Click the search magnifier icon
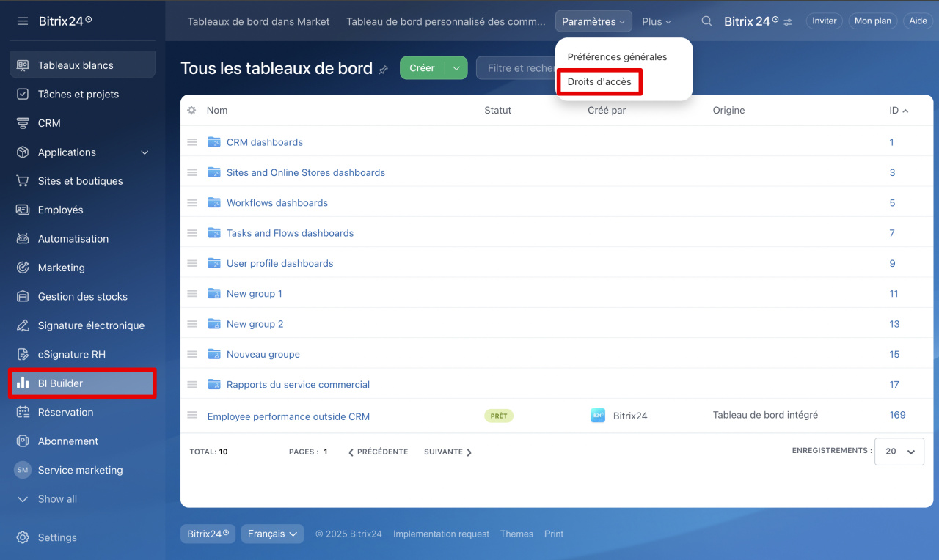The width and height of the screenshot is (939, 560). pos(706,21)
